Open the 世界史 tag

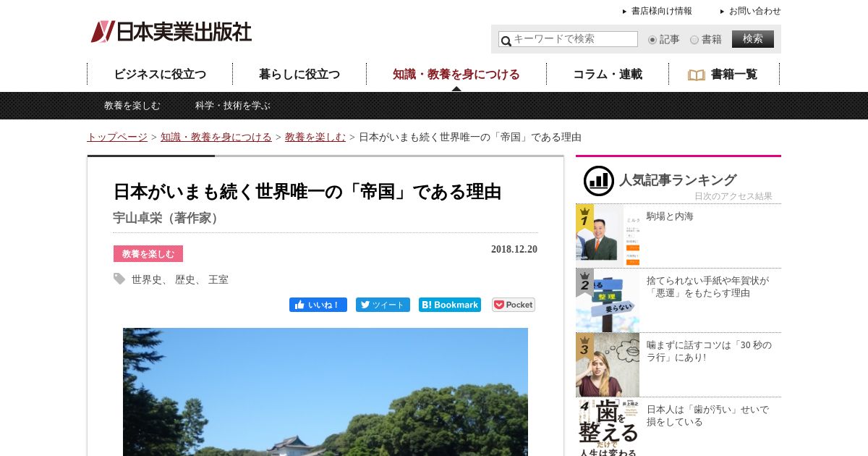coord(147,279)
